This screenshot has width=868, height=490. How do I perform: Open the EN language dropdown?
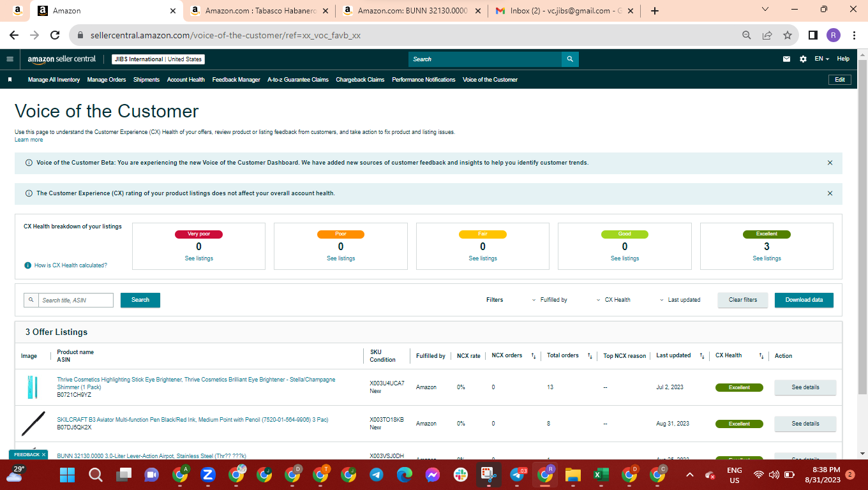point(821,59)
